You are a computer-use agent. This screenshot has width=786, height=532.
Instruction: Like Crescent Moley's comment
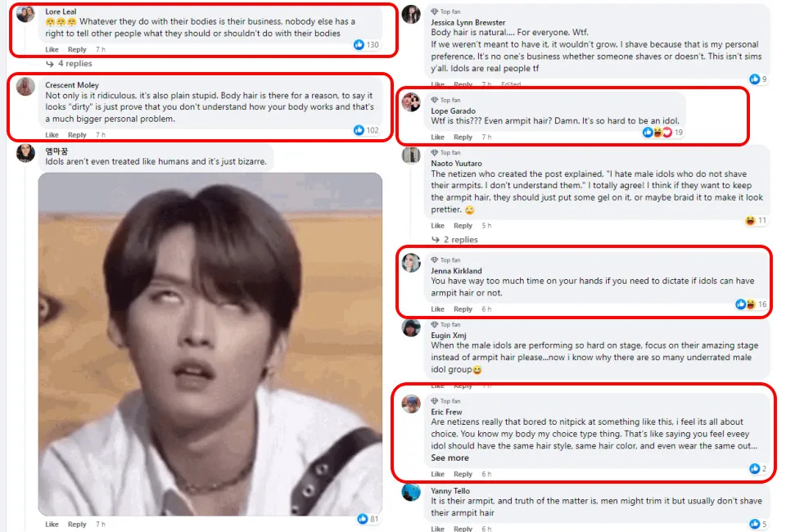click(x=52, y=135)
